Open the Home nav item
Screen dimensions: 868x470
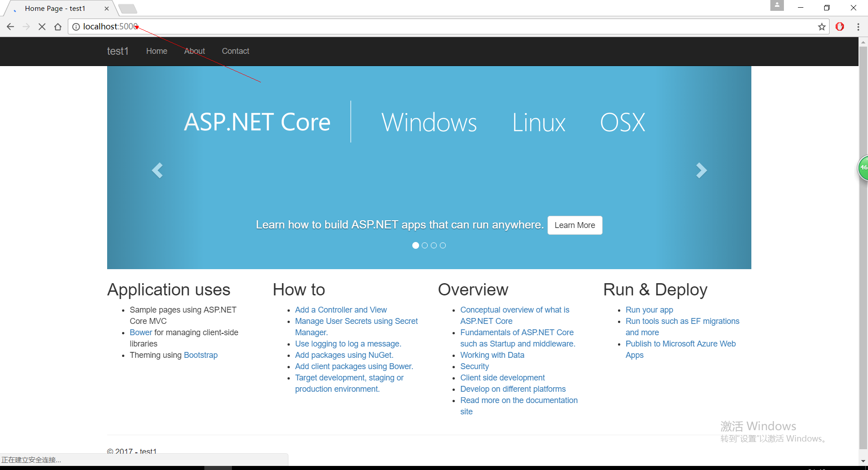coord(156,51)
